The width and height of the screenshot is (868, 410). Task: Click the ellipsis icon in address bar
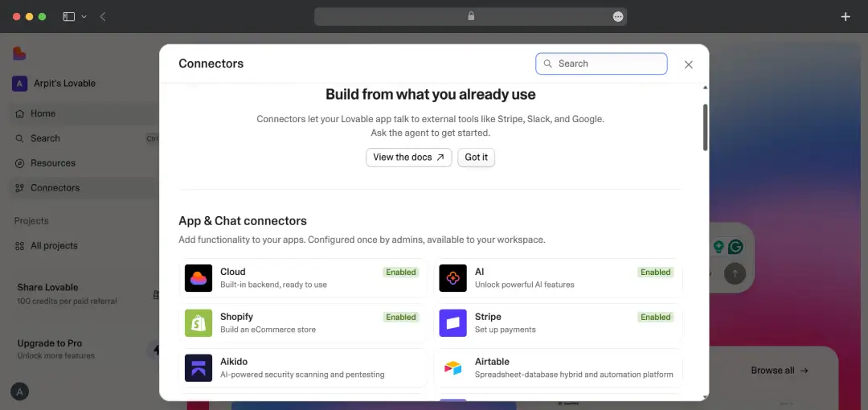click(618, 17)
